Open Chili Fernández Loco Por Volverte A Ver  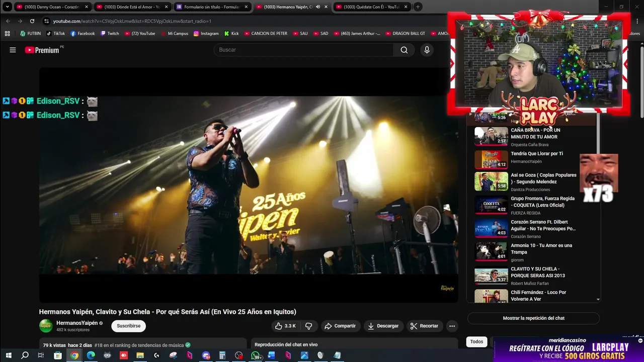[538, 296]
